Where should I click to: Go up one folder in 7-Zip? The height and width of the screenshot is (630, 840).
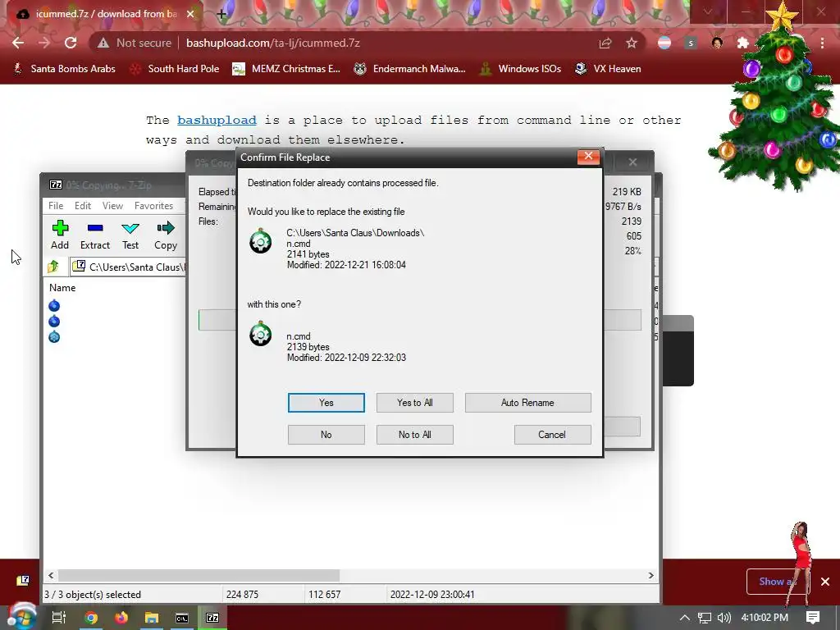tap(53, 267)
